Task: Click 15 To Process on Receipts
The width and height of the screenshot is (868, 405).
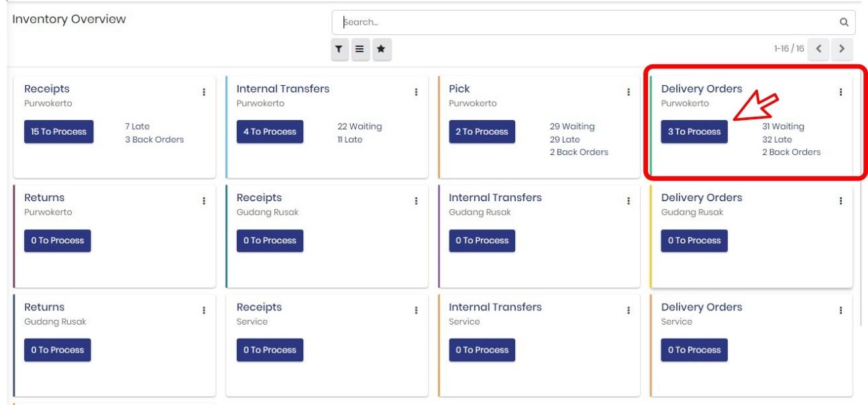Action: pyautogui.click(x=59, y=131)
